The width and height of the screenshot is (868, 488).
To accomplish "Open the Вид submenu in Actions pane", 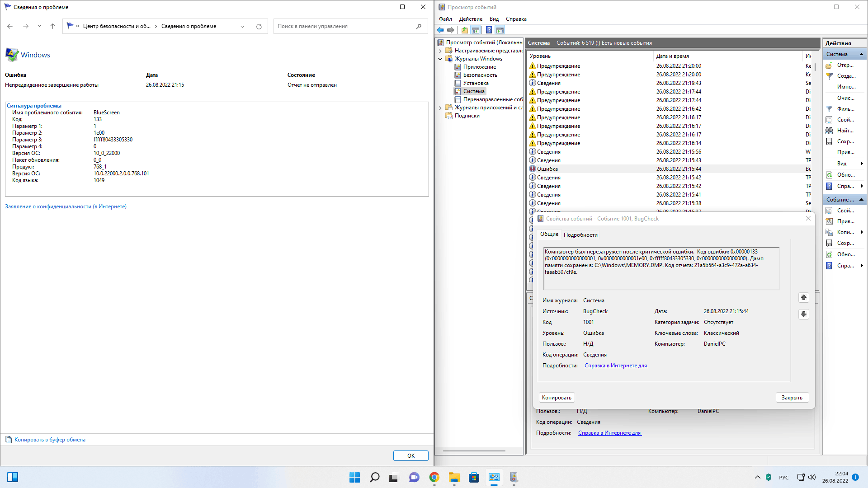I will [x=844, y=164].
